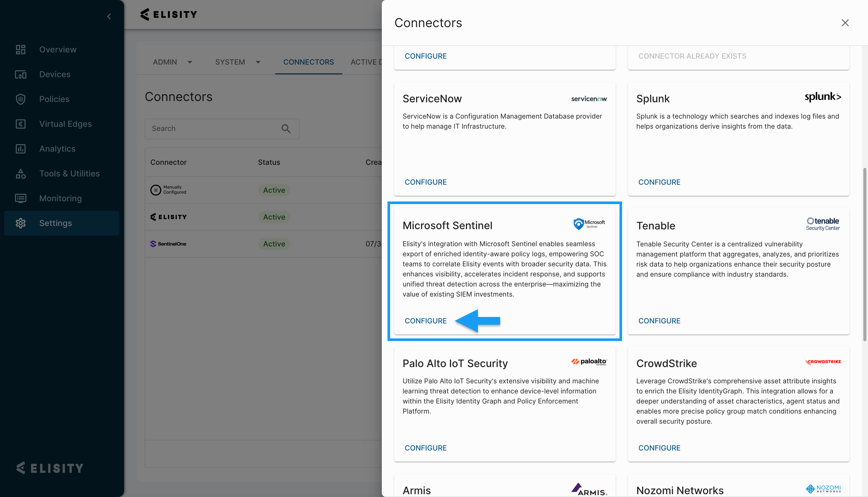Screen dimensions: 868x497
Task: Click the search magnifier icon
Action: click(x=286, y=129)
